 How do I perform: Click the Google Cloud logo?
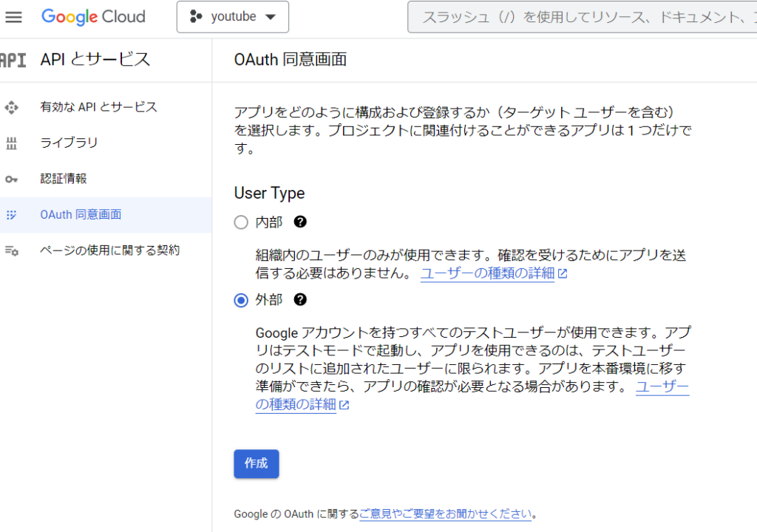[93, 16]
